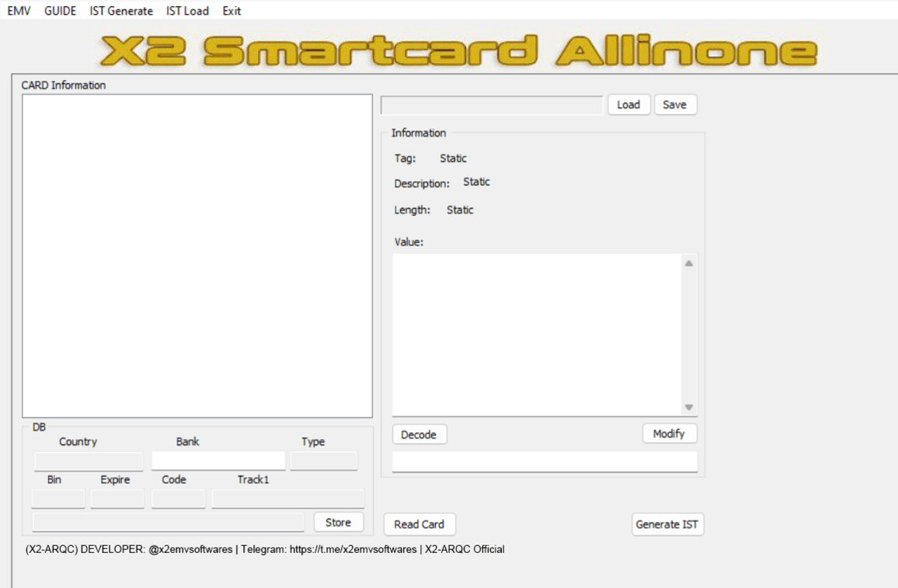898x588 pixels.
Task: Click the "Bin" label in DB panel
Action: (54, 480)
